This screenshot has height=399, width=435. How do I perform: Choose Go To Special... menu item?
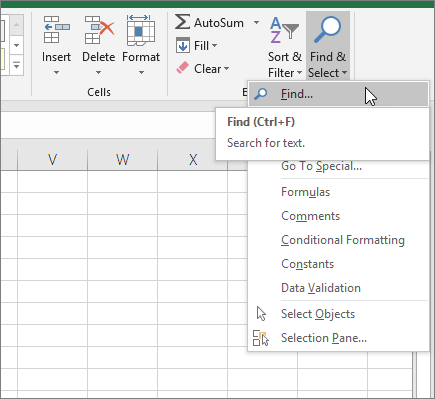coord(339,166)
